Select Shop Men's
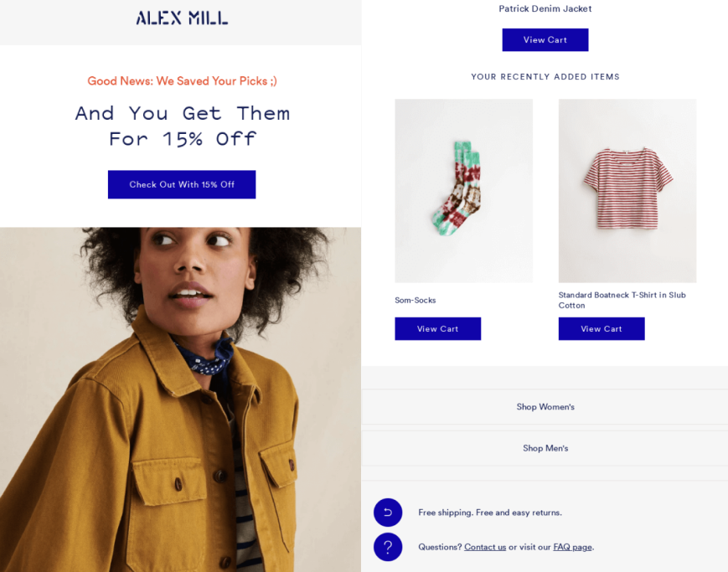The image size is (728, 572). pyautogui.click(x=545, y=448)
